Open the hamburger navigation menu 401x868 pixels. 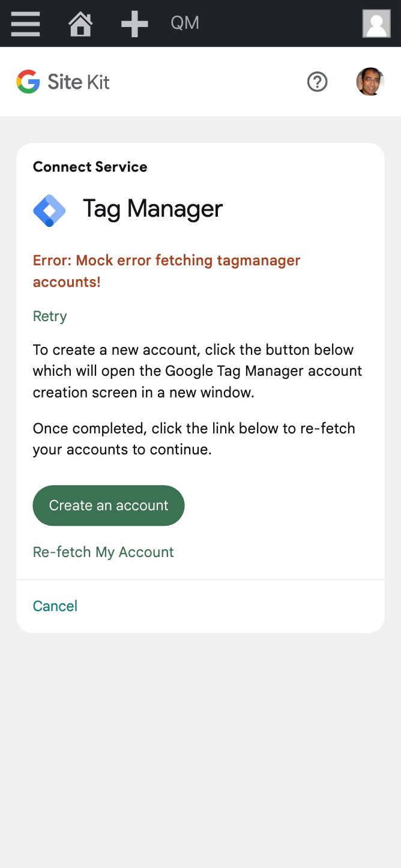point(25,23)
